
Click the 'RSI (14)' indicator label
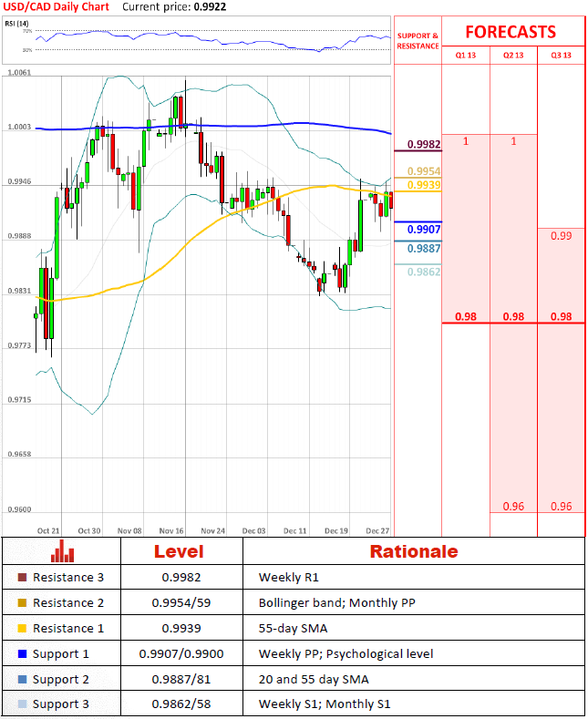pyautogui.click(x=16, y=24)
